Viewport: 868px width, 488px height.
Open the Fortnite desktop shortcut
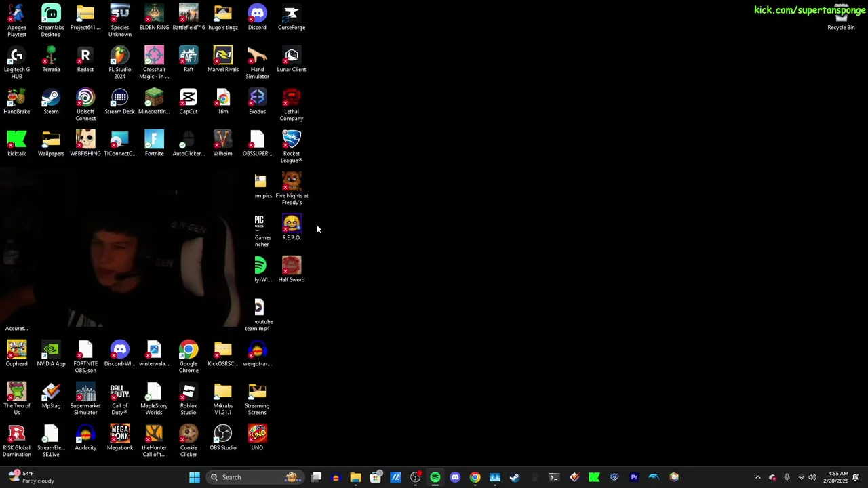coord(154,144)
